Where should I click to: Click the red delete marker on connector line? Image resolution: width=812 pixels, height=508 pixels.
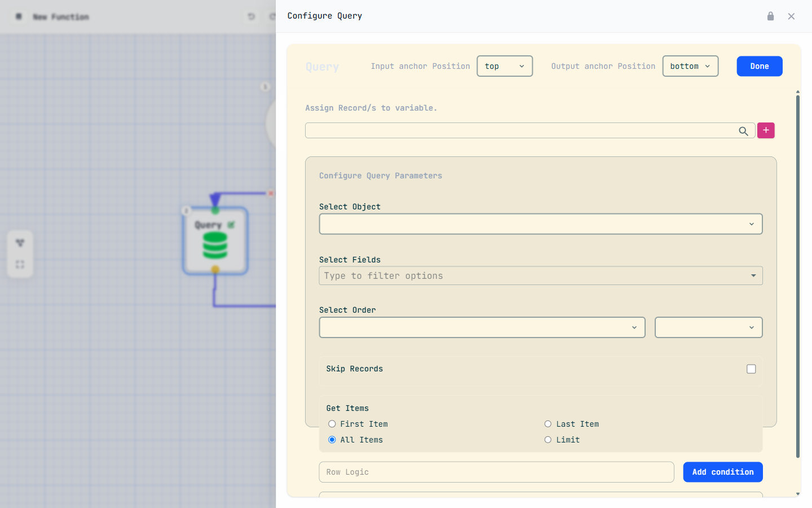(x=271, y=193)
